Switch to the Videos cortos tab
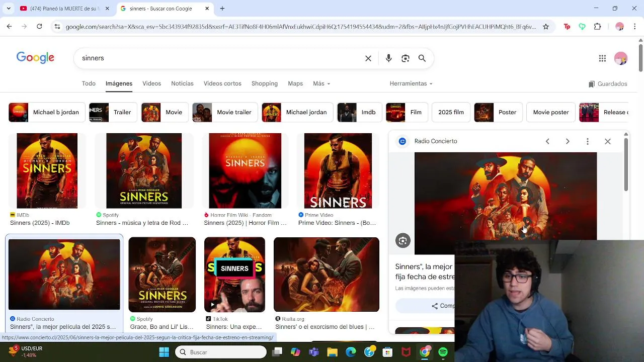The height and width of the screenshot is (362, 644). 222,83
